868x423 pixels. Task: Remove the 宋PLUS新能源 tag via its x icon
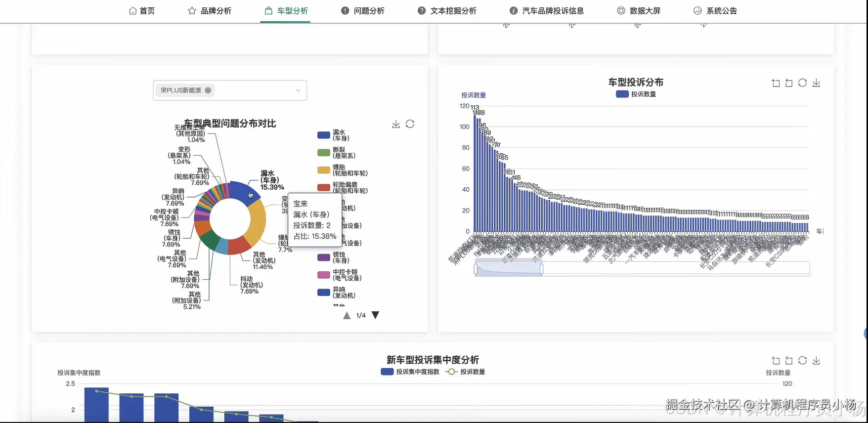point(208,90)
